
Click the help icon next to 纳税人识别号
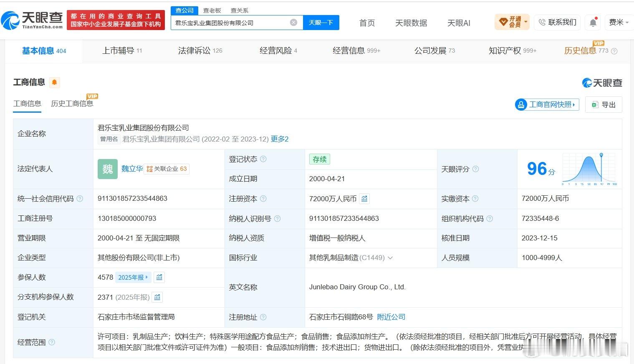coord(277,218)
